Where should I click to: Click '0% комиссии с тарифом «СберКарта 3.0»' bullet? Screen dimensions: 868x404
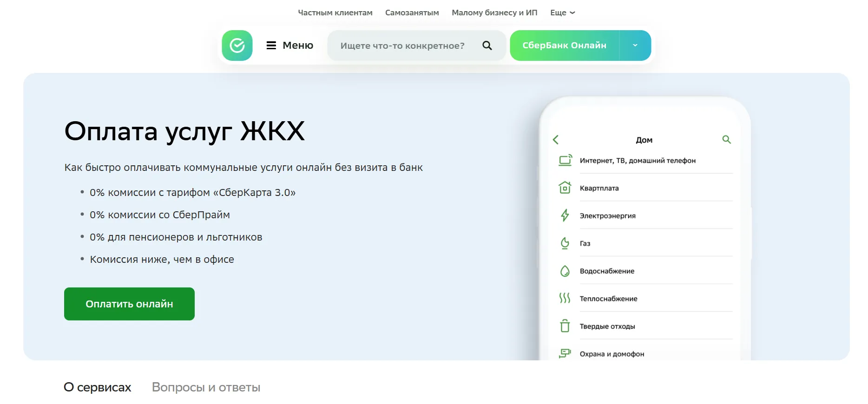[192, 192]
